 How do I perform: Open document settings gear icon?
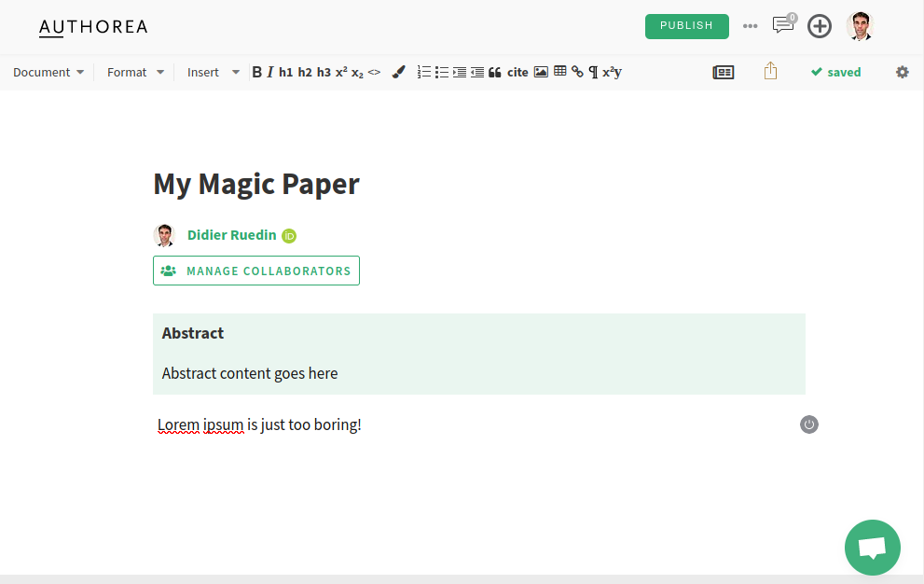coord(902,72)
